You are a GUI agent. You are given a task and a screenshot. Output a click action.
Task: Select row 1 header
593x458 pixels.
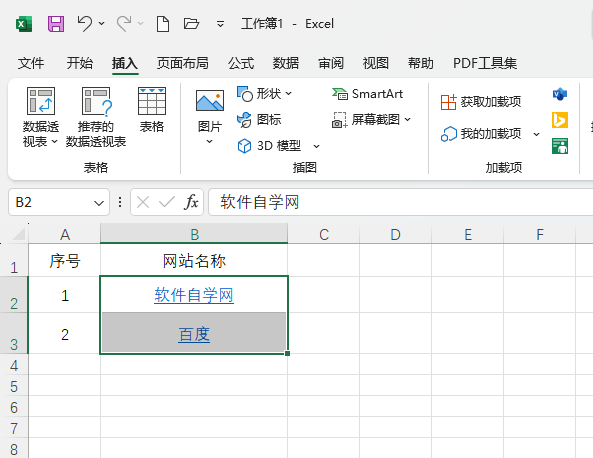14,260
